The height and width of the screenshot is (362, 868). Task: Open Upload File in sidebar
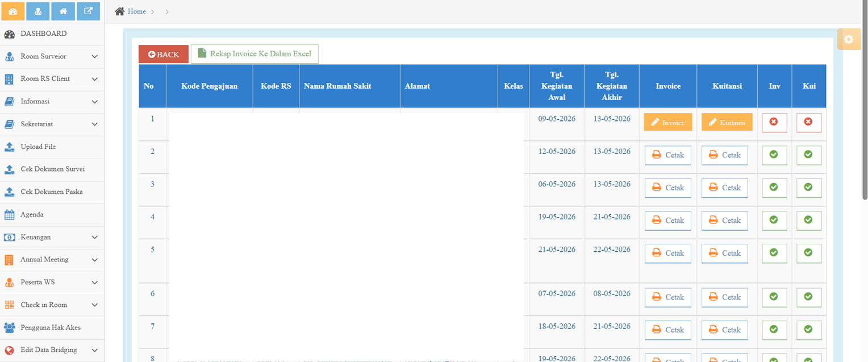click(x=52, y=147)
